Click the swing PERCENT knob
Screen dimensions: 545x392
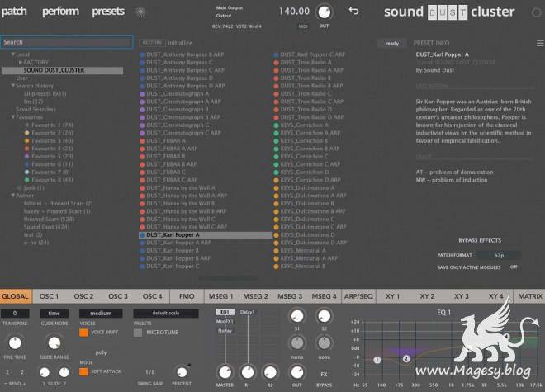tap(182, 372)
